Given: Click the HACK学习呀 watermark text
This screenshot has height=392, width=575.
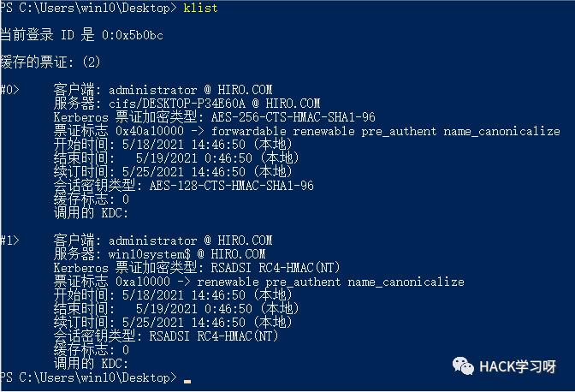Looking at the screenshot, I should pos(518,366).
